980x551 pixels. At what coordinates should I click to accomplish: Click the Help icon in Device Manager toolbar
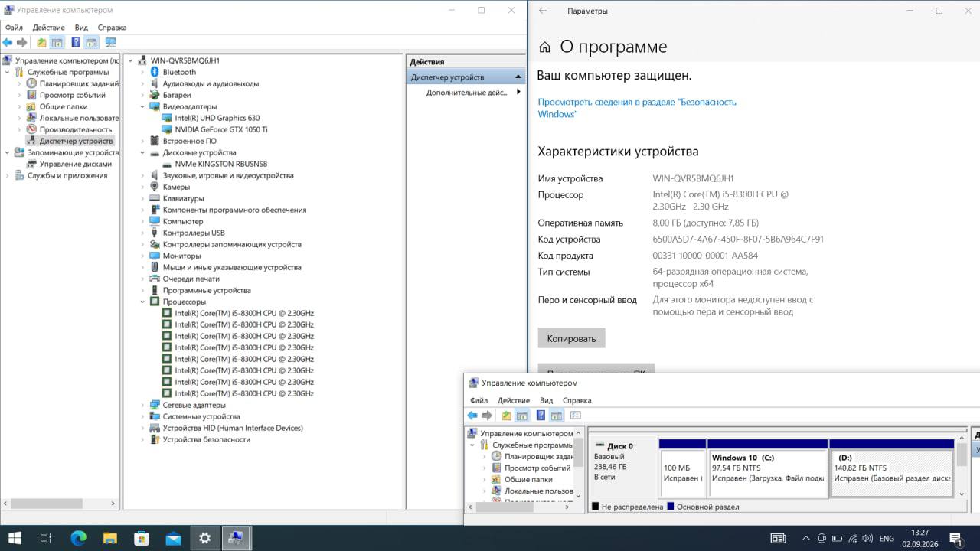[76, 43]
